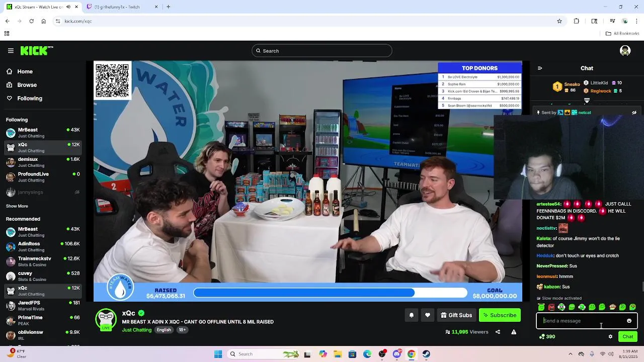Select the English language tag
Viewport: 644px width, 362px height.
pos(164,330)
